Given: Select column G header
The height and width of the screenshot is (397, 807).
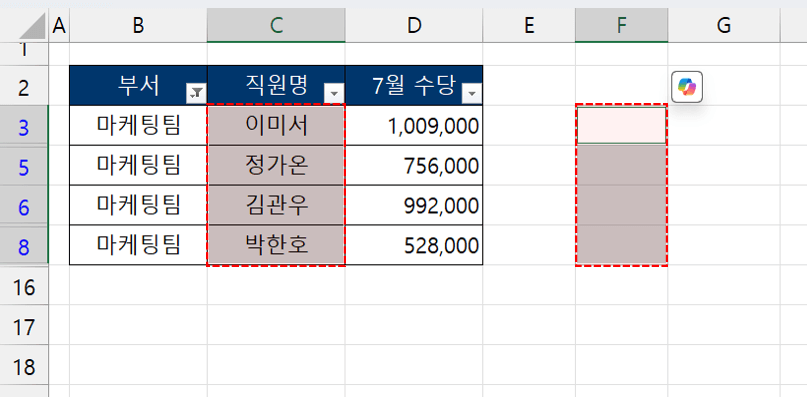Looking at the screenshot, I should (x=724, y=26).
